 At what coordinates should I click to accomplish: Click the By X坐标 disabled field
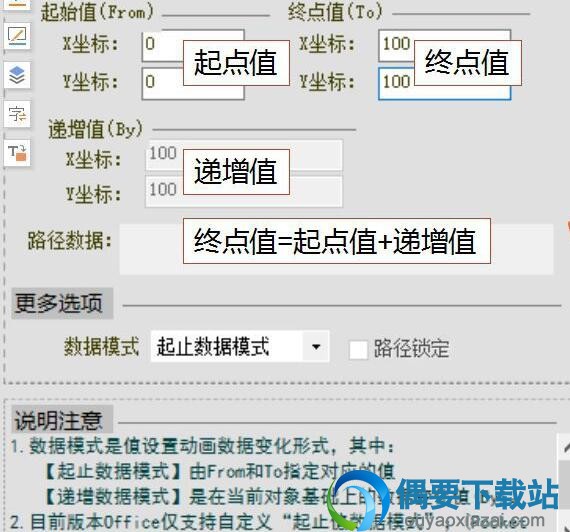(244, 155)
